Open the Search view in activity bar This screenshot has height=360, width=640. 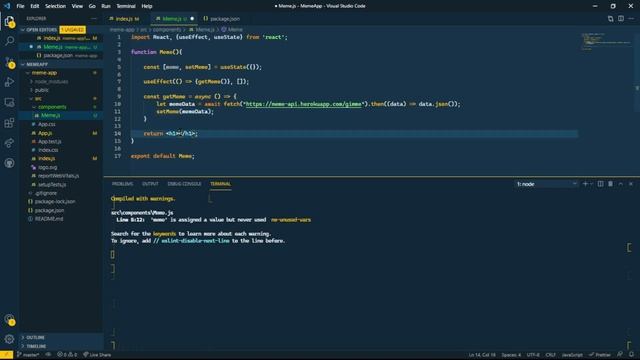point(9,41)
